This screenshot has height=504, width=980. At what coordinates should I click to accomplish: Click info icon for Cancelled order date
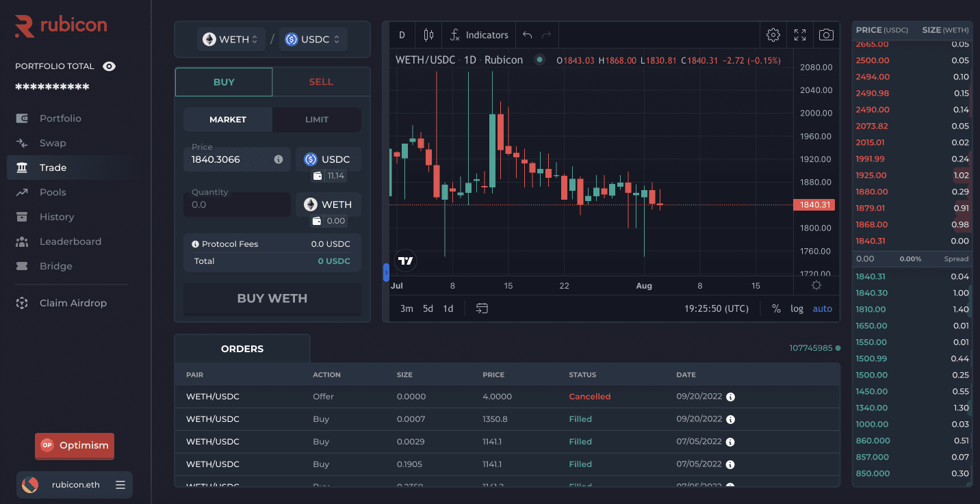(x=730, y=397)
